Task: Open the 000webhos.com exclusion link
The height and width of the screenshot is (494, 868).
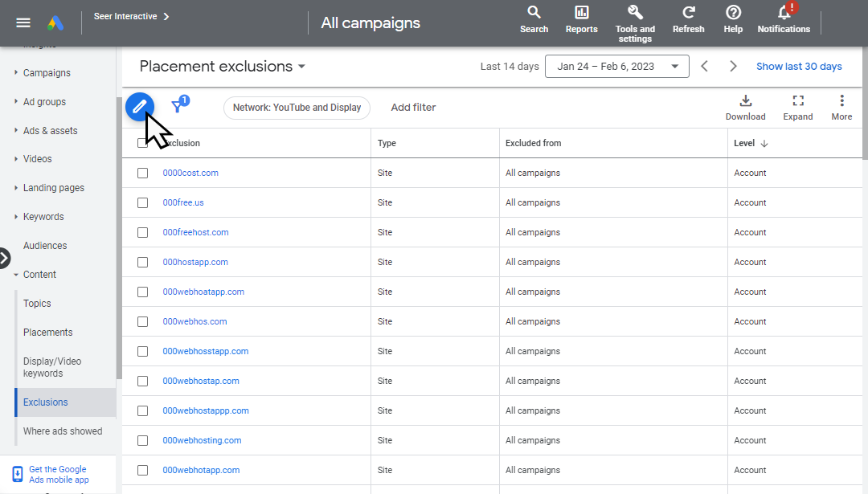Action: tap(194, 321)
